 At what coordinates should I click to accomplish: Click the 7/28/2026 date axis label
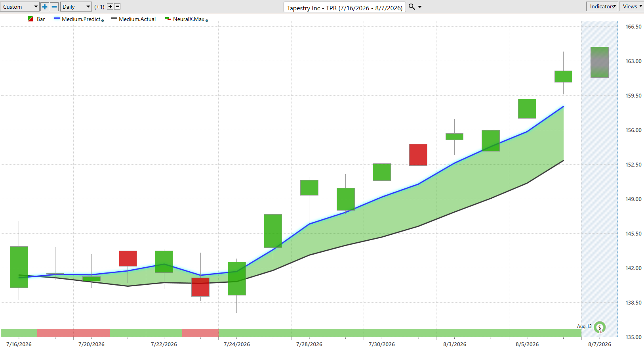[309, 344]
